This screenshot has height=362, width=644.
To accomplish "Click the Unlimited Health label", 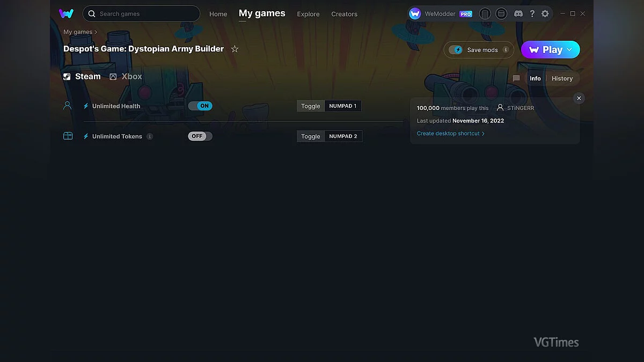I will (x=116, y=106).
